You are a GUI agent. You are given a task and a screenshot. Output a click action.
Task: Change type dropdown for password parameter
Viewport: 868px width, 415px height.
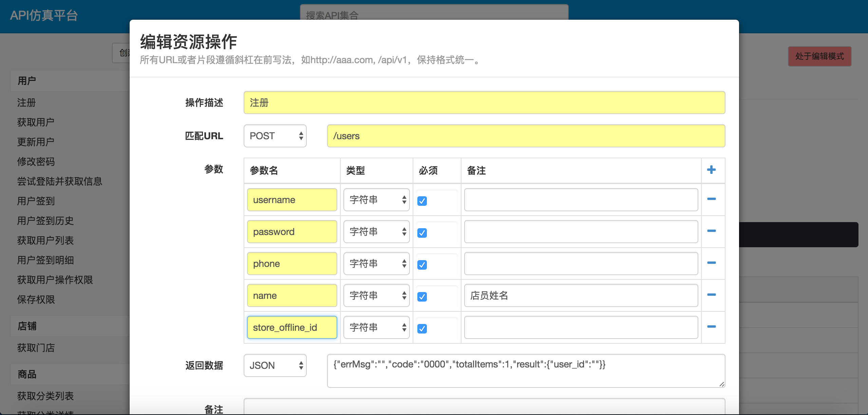click(376, 232)
